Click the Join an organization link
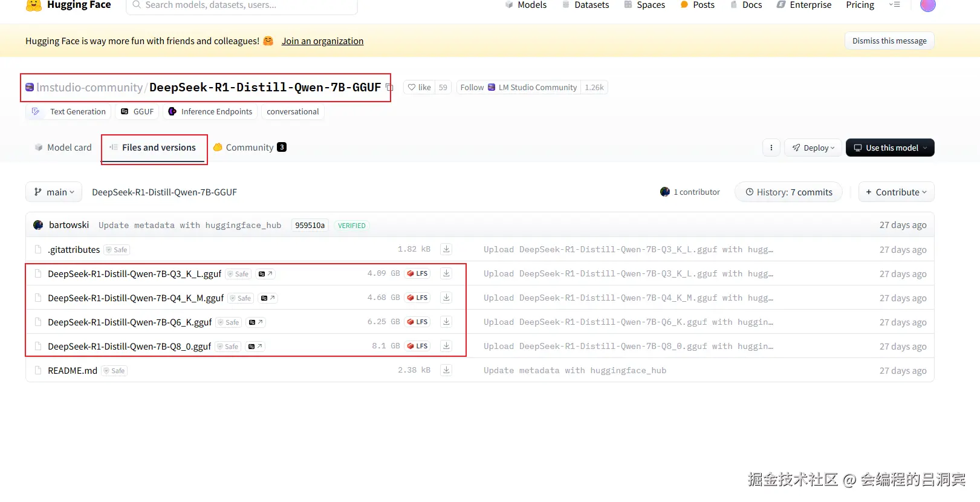Screen dimensions: 980x502 tap(322, 41)
